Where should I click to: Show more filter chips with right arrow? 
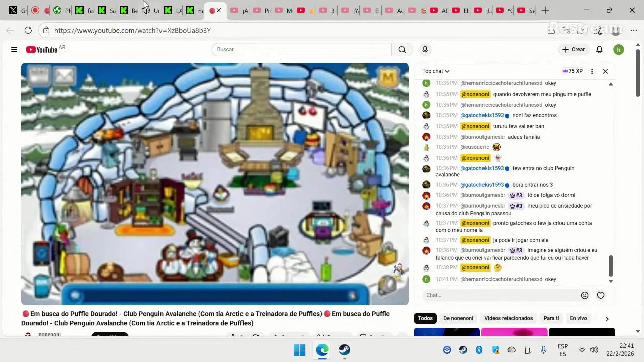coord(607,319)
